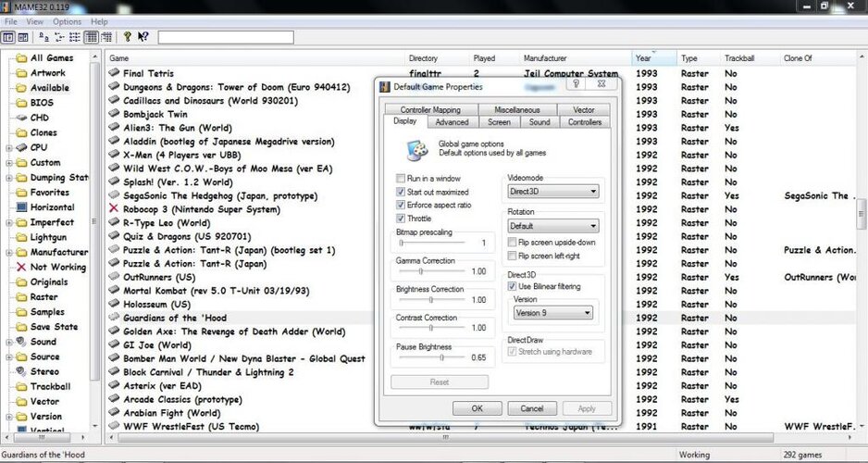This screenshot has height=463, width=868.
Task: Click the What's This cursor-help toolbar icon
Action: coord(143,37)
